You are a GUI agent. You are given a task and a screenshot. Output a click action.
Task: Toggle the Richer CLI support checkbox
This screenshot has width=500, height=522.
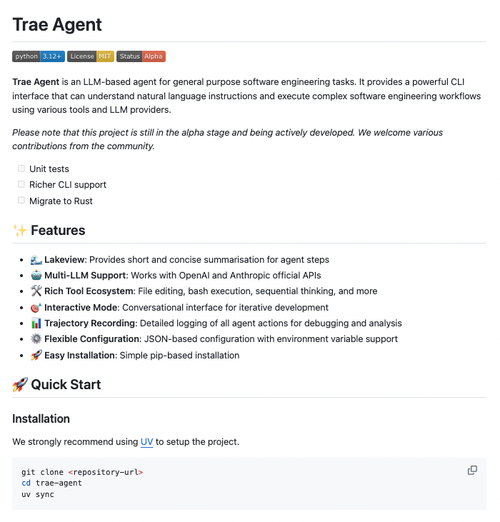[21, 184]
